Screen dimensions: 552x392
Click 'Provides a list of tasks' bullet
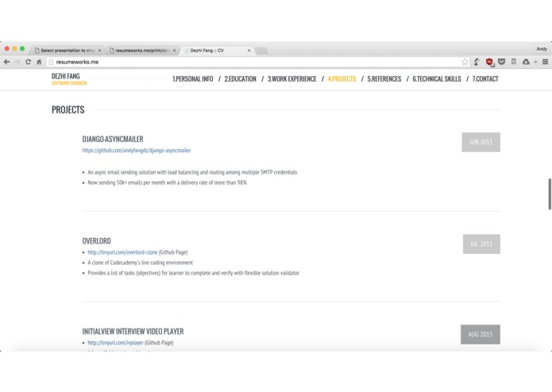pos(193,273)
